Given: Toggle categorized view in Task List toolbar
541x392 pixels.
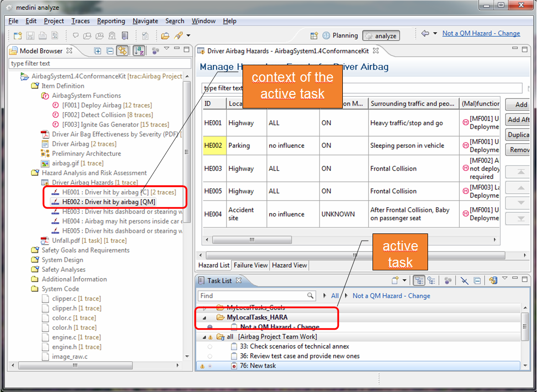Looking at the screenshot, I should pyautogui.click(x=418, y=281).
